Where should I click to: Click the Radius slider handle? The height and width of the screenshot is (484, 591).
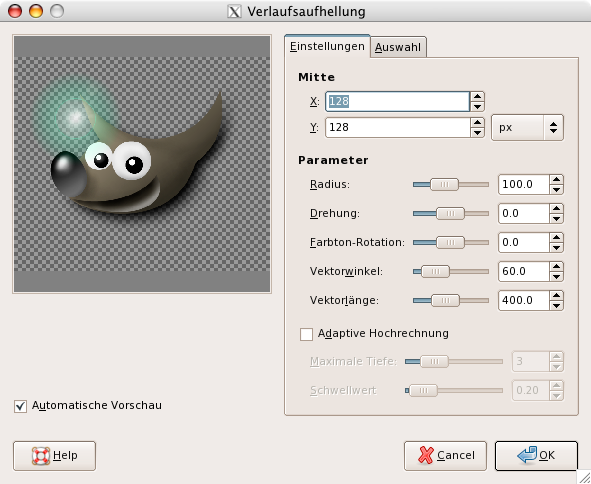click(444, 184)
